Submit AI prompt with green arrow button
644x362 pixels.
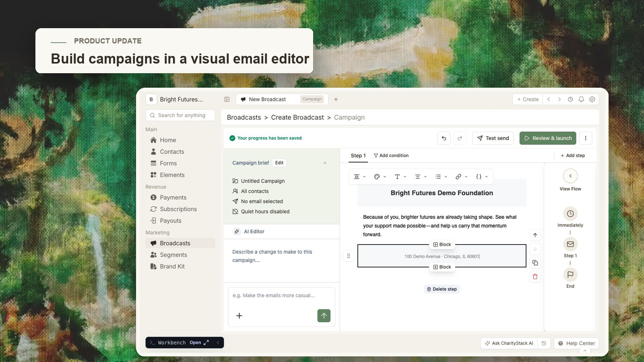[324, 316]
